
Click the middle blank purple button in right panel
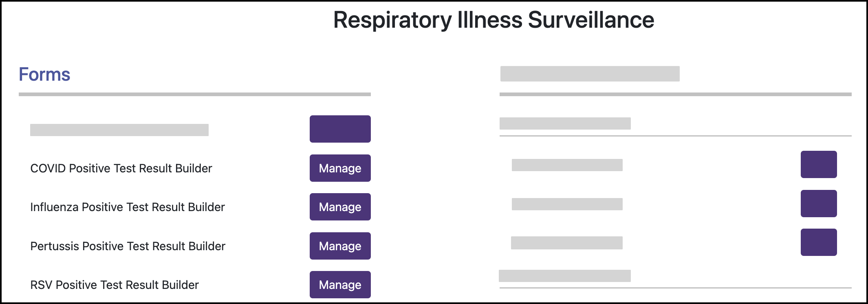818,203
